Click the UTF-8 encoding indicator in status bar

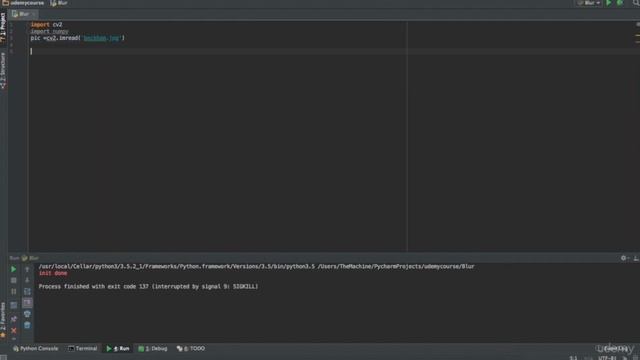pyautogui.click(x=607, y=358)
